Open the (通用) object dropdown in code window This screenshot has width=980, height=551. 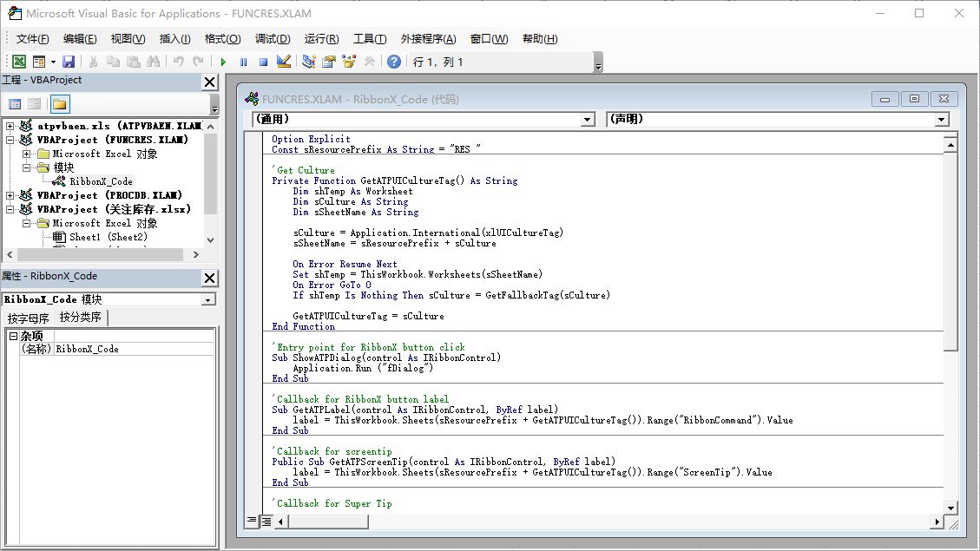(587, 120)
